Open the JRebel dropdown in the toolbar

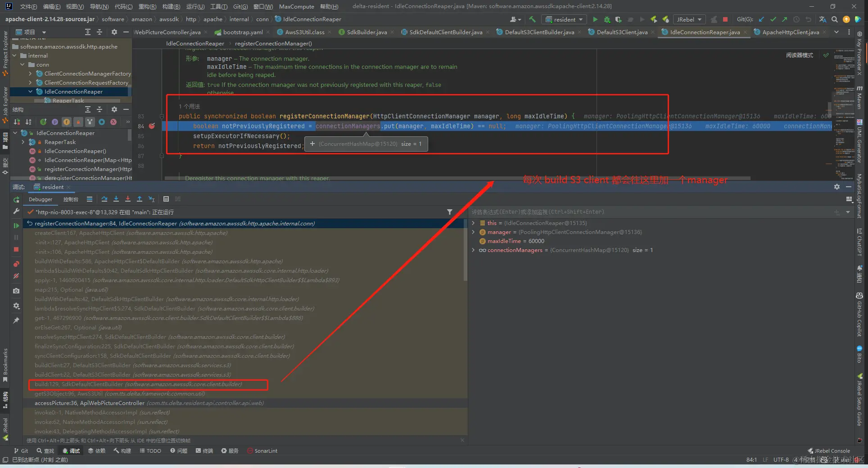[x=689, y=19]
